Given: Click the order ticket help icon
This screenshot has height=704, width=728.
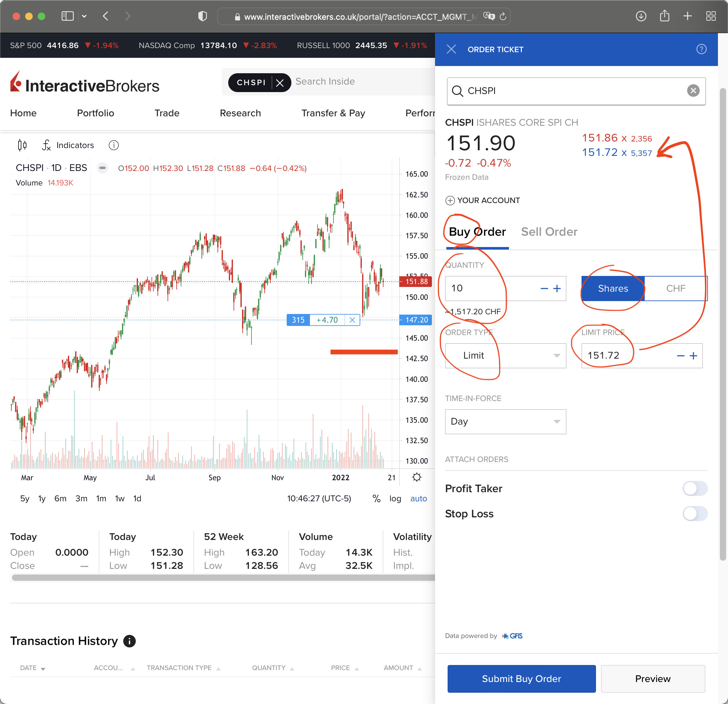Looking at the screenshot, I should [701, 49].
